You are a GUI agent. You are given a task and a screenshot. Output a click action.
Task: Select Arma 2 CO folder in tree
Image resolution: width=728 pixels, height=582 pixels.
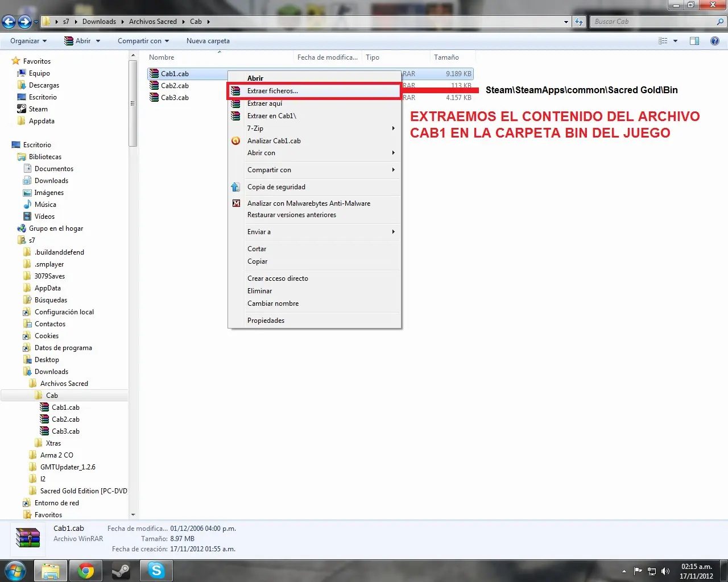click(57, 455)
